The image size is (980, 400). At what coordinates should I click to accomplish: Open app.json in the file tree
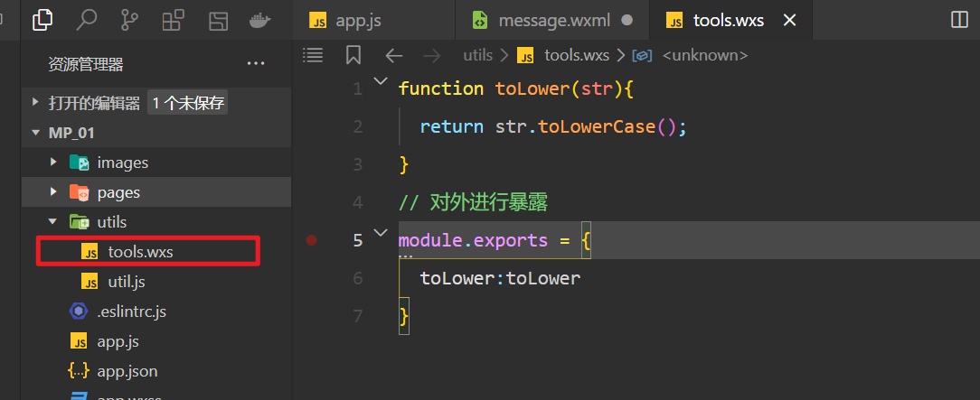coord(156,372)
